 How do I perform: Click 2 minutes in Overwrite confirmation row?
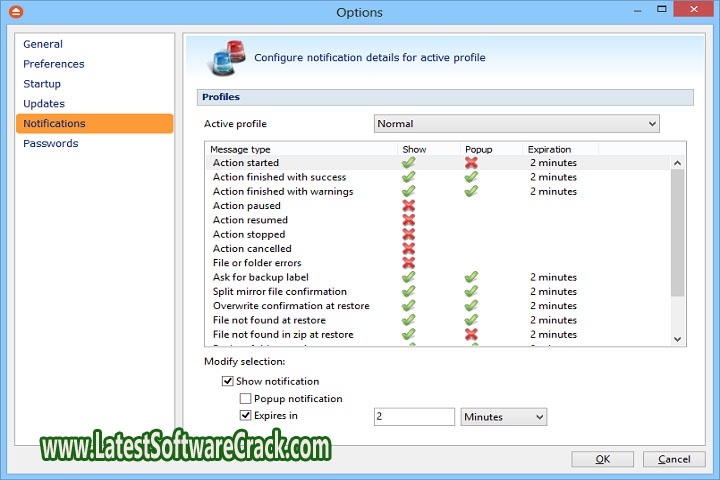coord(553,305)
